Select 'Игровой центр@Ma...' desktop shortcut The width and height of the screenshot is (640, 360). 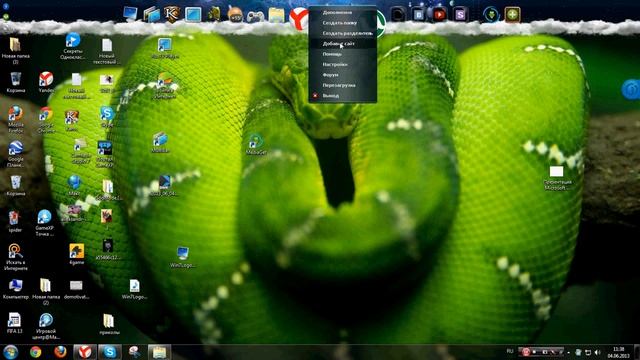pos(46,326)
